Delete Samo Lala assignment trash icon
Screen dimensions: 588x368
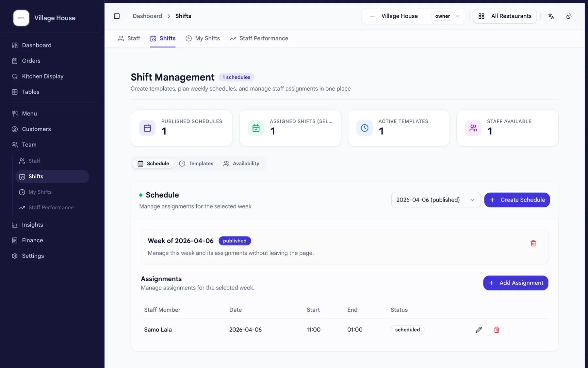coord(497,330)
